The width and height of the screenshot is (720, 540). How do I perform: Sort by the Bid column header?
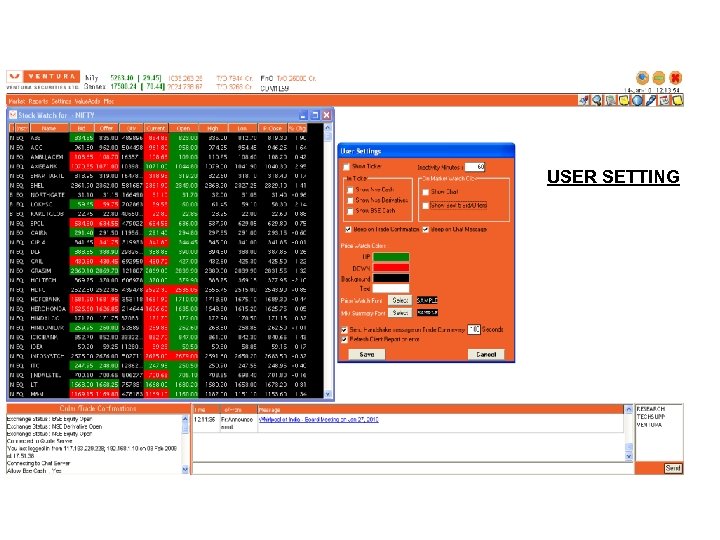click(82, 128)
